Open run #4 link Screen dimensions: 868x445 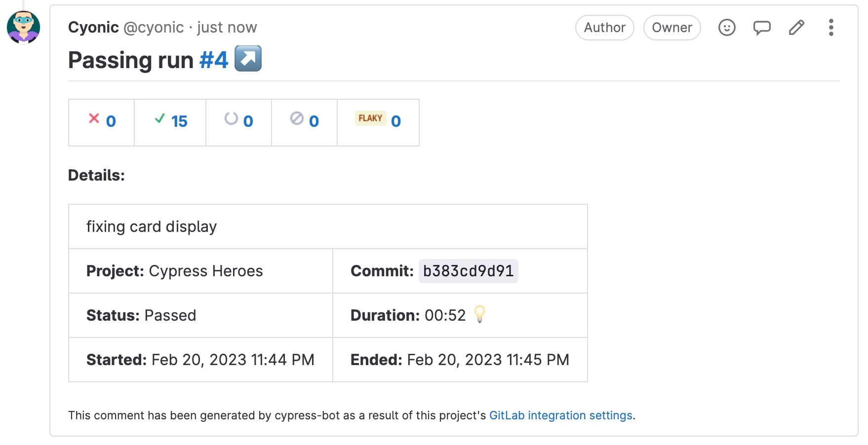(214, 60)
